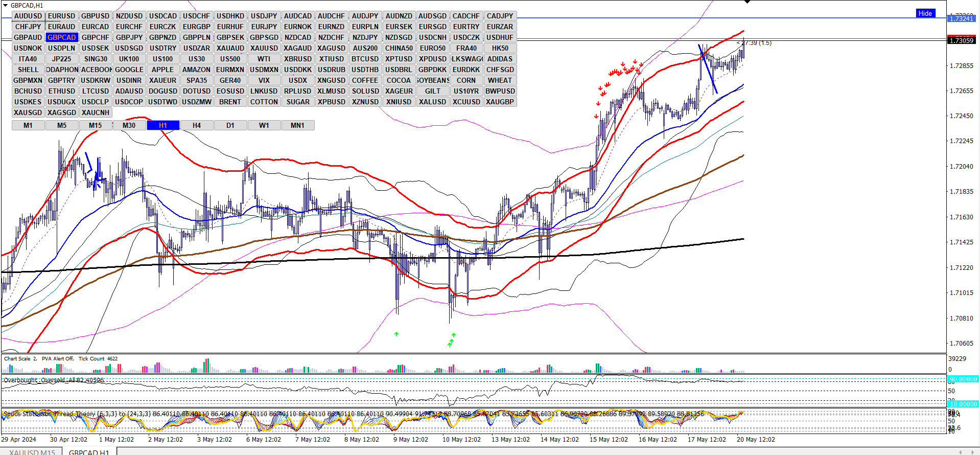Image resolution: width=980 pixels, height=455 pixels.
Task: Choose the SUGAR symbol
Action: tap(298, 102)
